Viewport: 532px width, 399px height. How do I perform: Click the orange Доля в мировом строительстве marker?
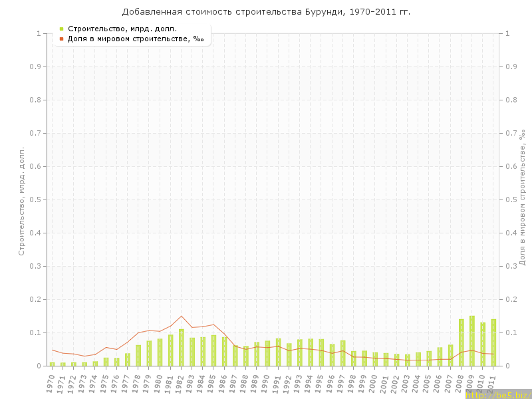61,39
